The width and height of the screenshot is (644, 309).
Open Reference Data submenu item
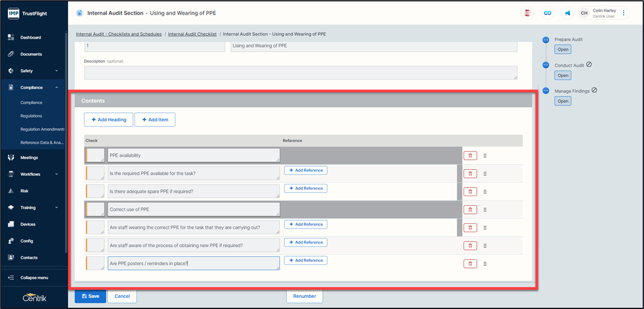42,143
